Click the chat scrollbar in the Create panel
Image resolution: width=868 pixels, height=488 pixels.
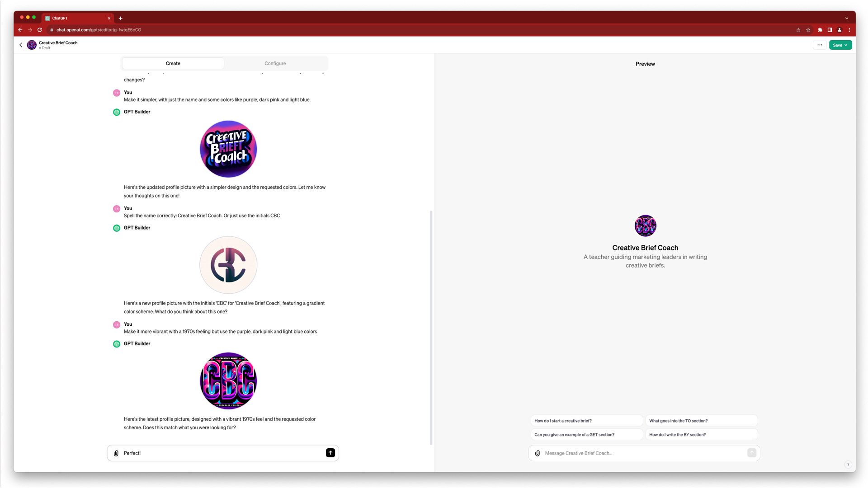coord(431,327)
